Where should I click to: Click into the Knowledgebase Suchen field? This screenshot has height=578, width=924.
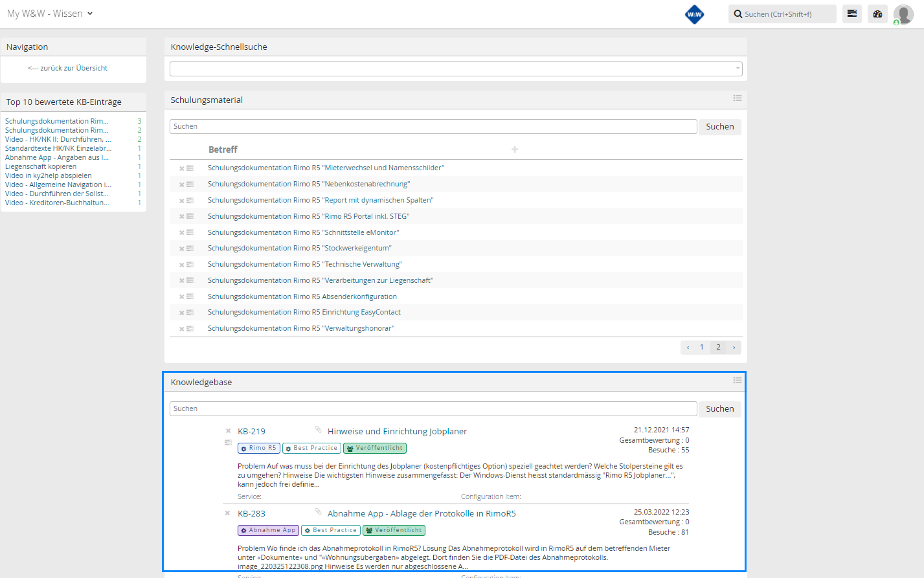coord(433,408)
